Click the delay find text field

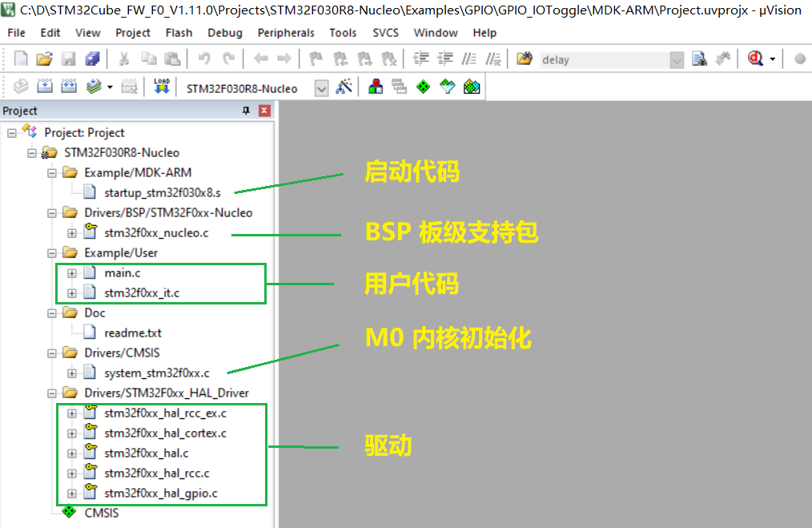click(x=605, y=60)
